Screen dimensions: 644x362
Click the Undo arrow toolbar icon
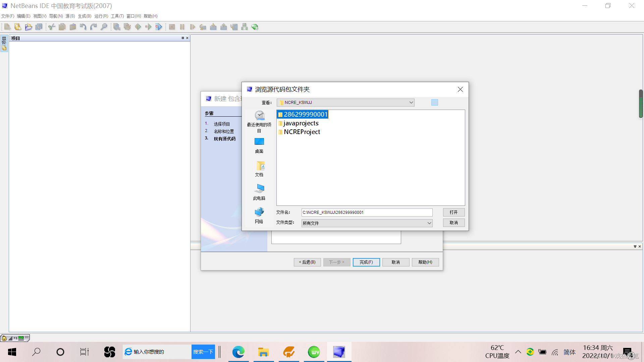point(83,27)
